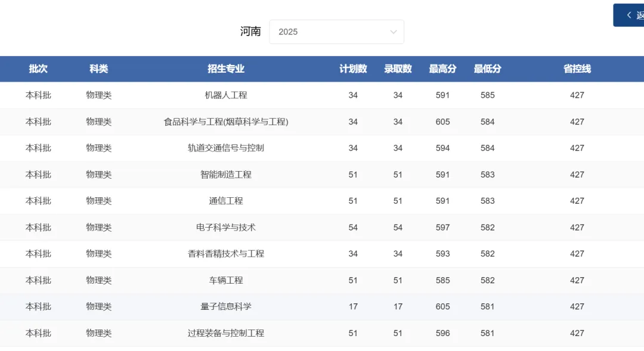Select the 香料香精技术与工程 major cell
This screenshot has width=644, height=351.
coord(226,254)
